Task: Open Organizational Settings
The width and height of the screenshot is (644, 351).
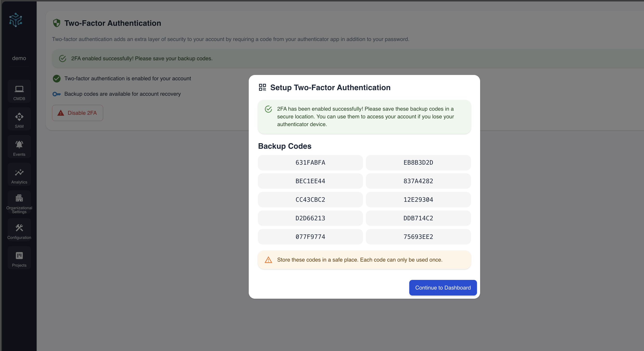Action: click(19, 202)
